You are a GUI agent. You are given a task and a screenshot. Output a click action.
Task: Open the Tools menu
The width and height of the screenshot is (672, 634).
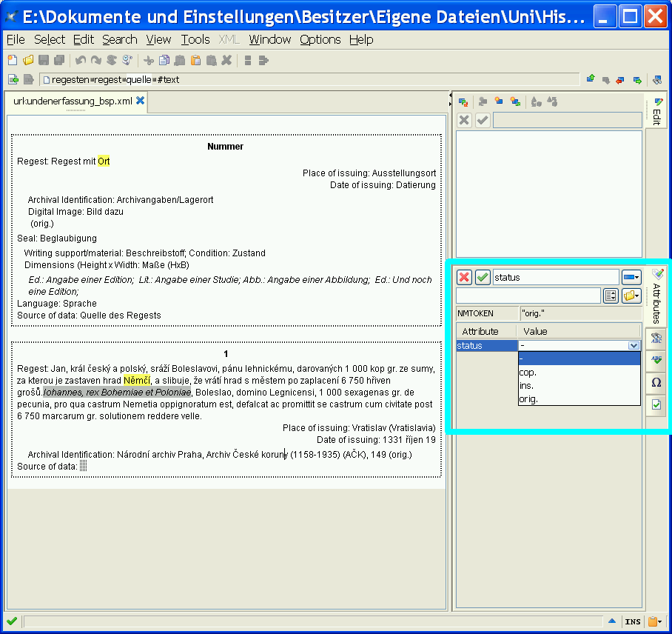(x=195, y=39)
